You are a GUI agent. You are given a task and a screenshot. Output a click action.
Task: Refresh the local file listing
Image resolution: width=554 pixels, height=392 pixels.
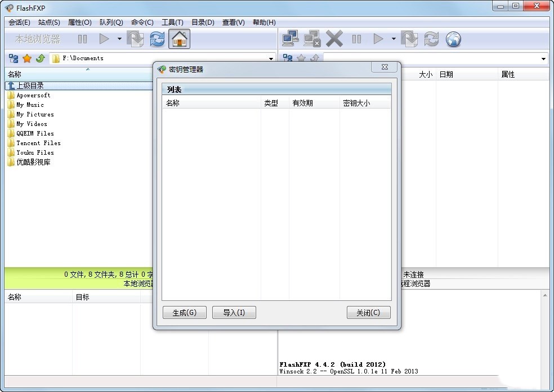click(157, 39)
